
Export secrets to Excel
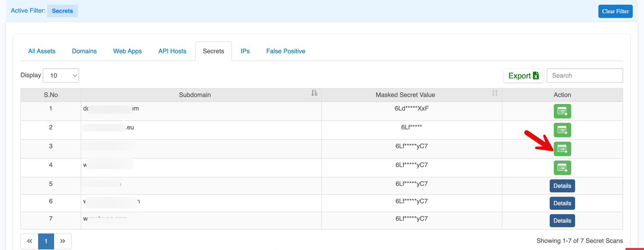point(523,76)
